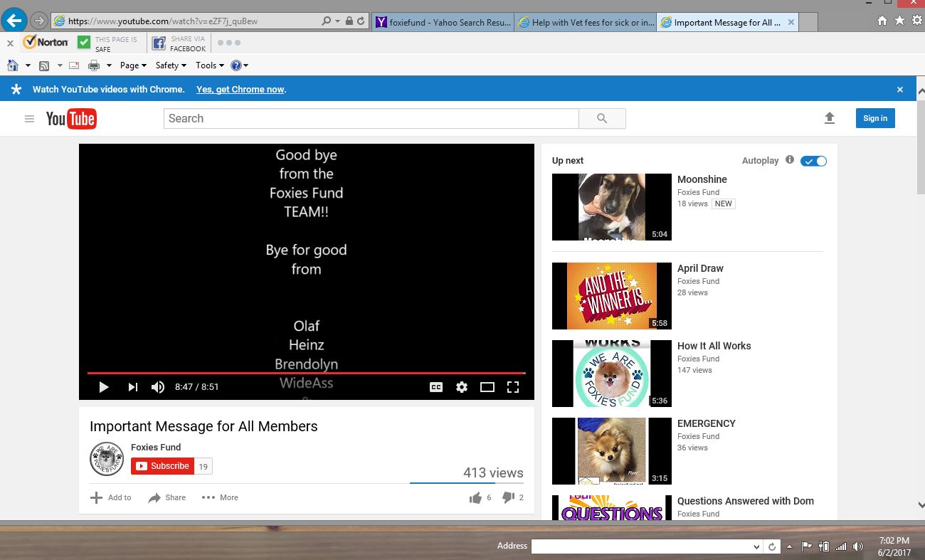
Task: Open Favorites star icon at top right
Action: 899,21
